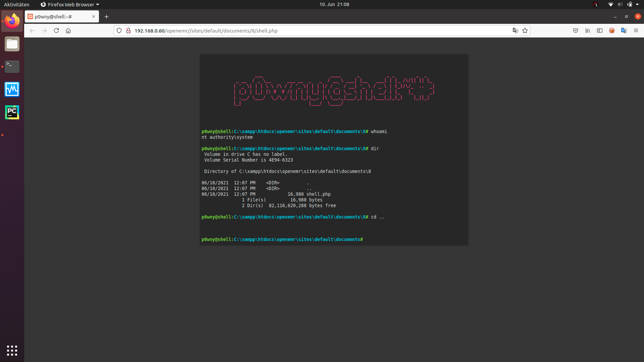Select the p0wny@shell:~# tab
This screenshot has height=362, width=644.
62,16
